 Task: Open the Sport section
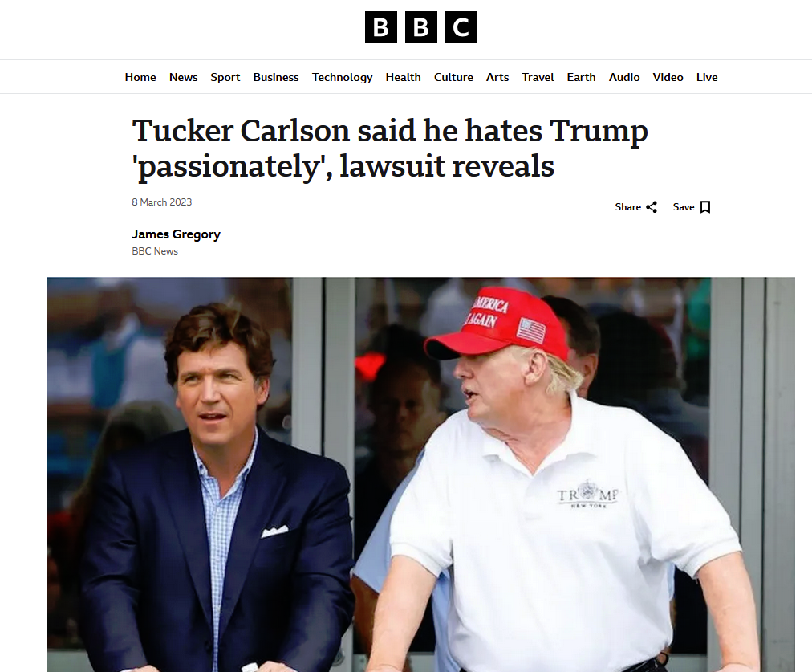pyautogui.click(x=225, y=77)
